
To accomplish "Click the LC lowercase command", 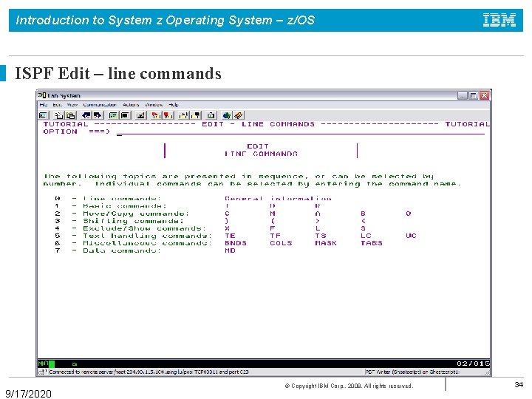I will (x=366, y=236).
